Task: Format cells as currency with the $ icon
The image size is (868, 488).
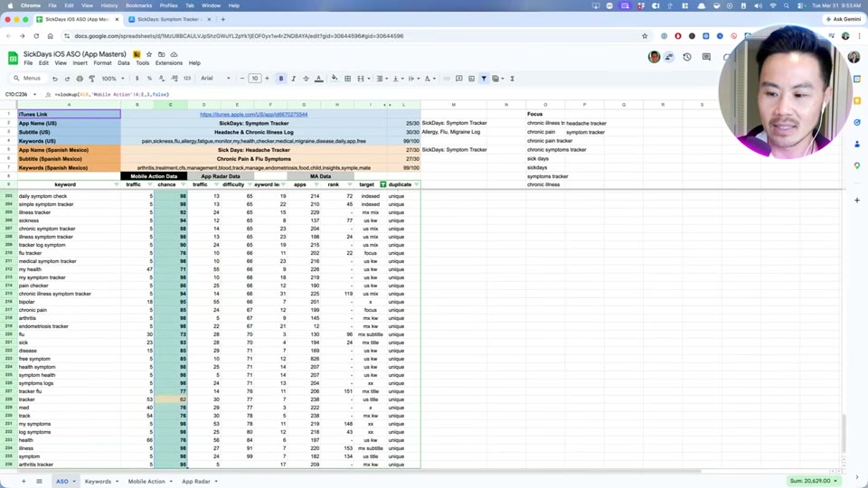Action: 137,79
